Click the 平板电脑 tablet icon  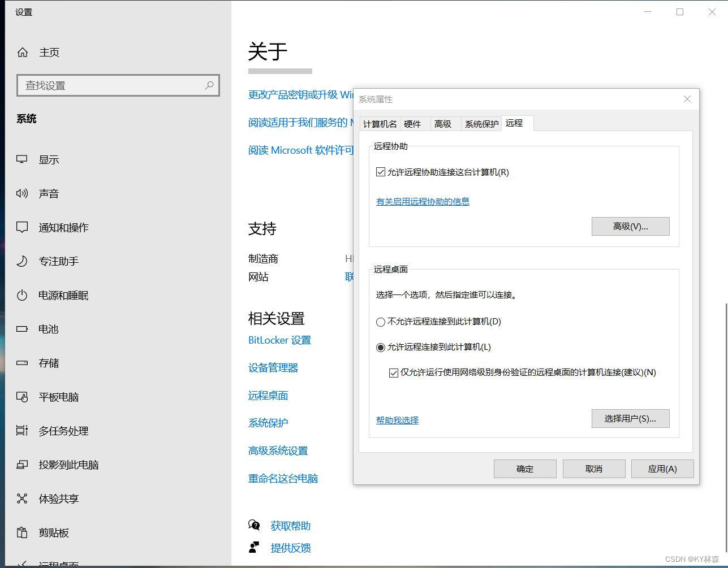pyautogui.click(x=22, y=397)
